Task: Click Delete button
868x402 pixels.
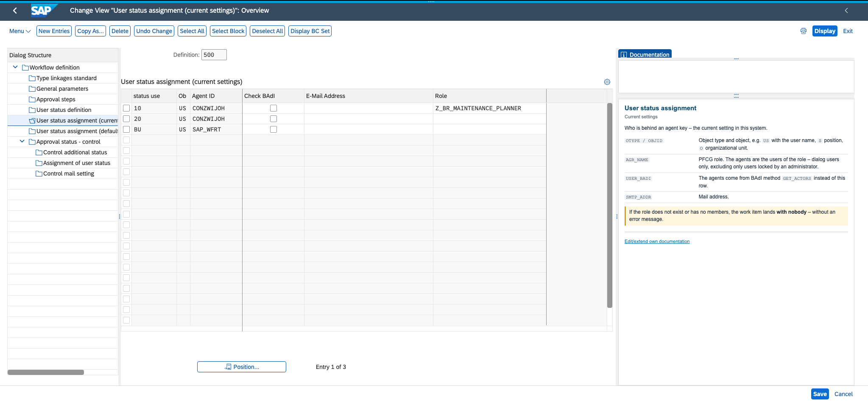Action: click(x=120, y=31)
